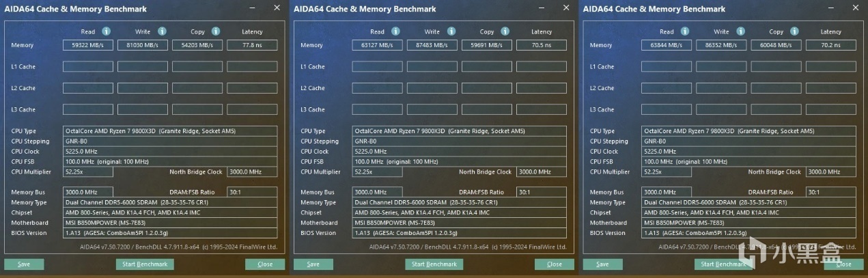This screenshot has height=278, width=868.
Task: Select memory copy value 60048 MB/s
Action: tap(776, 45)
